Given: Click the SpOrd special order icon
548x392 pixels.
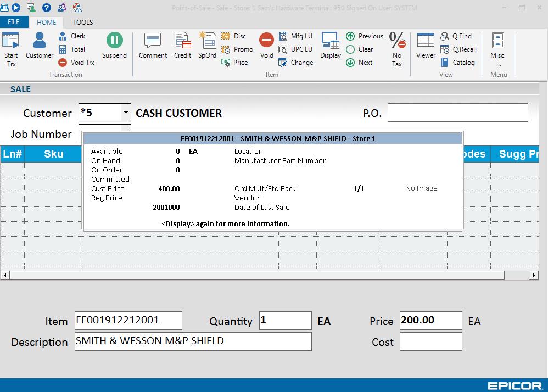Looking at the screenshot, I should click(x=207, y=46).
